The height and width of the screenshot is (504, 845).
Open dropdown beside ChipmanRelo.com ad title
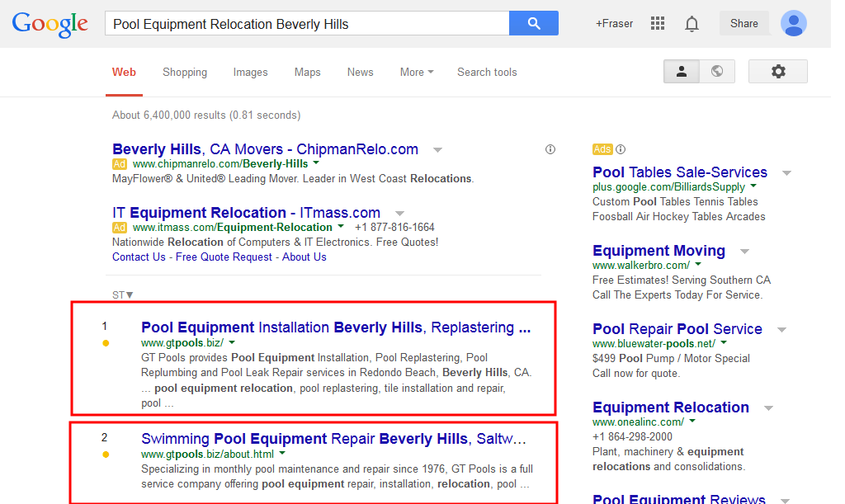click(x=438, y=150)
